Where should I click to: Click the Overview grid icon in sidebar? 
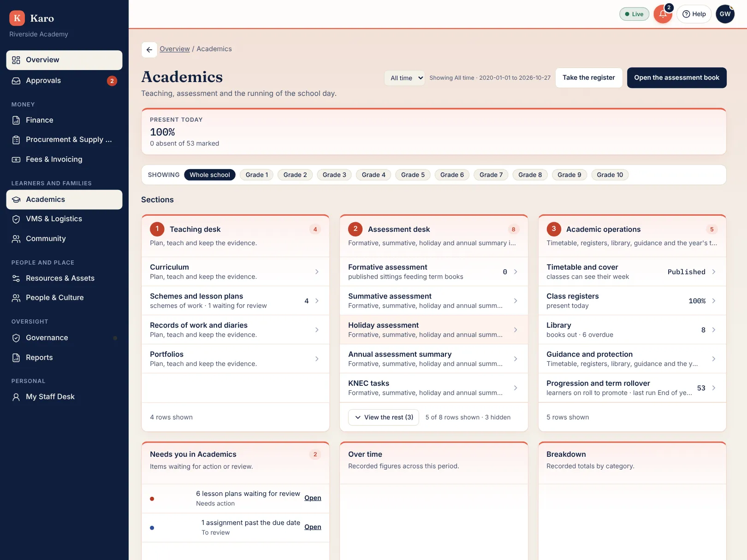[16, 60]
